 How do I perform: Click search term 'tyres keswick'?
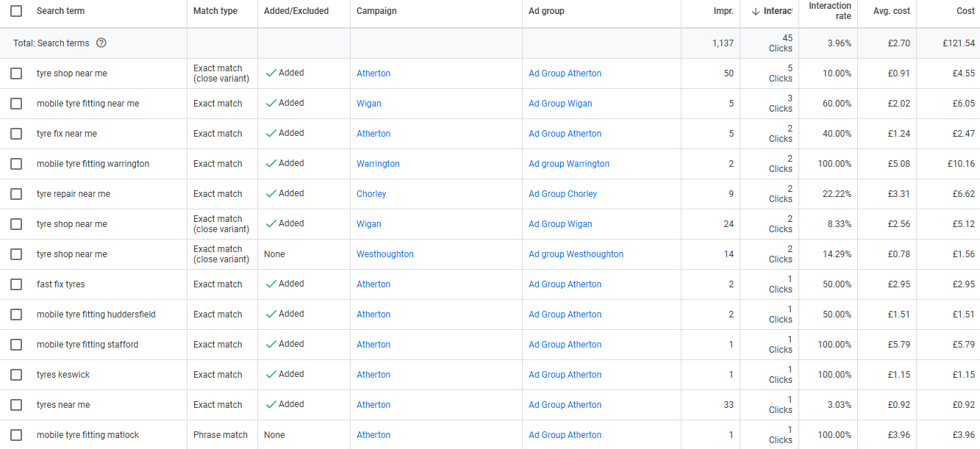click(x=63, y=375)
